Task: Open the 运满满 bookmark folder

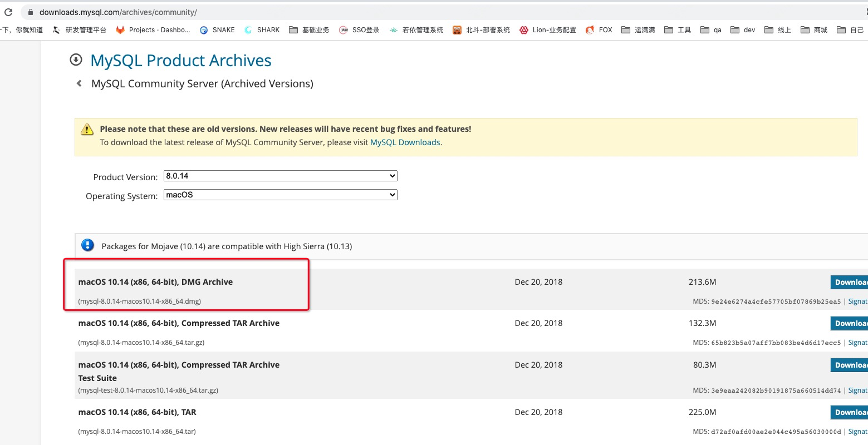Action: coord(638,30)
